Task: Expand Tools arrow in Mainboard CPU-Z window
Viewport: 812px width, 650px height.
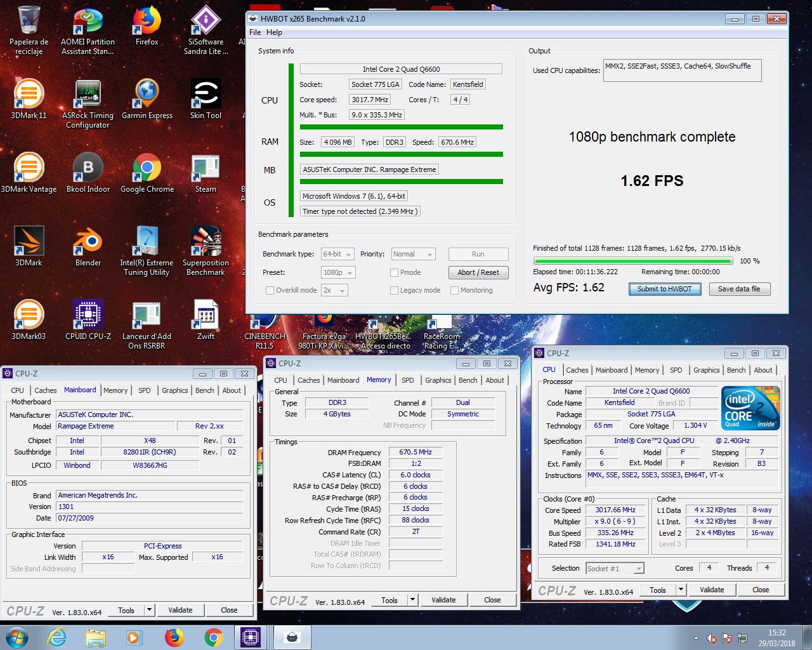Action: point(150,610)
